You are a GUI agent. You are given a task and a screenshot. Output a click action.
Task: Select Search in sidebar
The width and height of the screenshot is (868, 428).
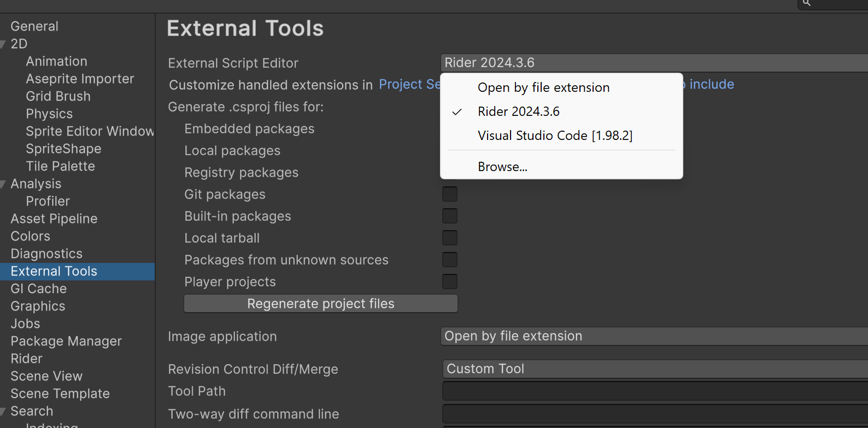32,411
